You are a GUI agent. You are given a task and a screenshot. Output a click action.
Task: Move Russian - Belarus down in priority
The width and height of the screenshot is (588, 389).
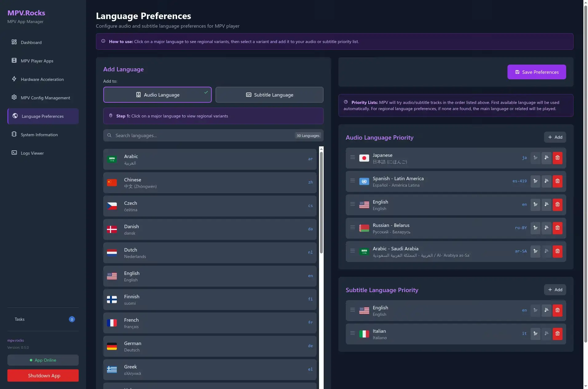[546, 228]
